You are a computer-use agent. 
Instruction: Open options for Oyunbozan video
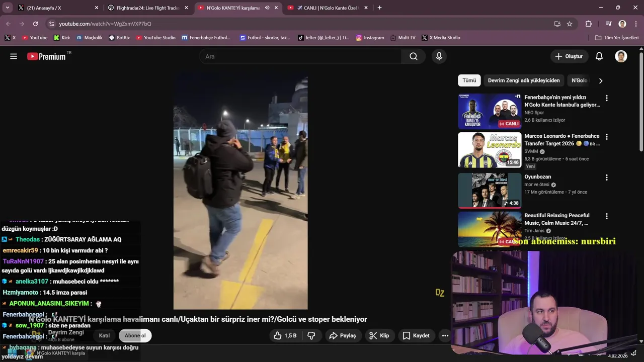(x=606, y=177)
